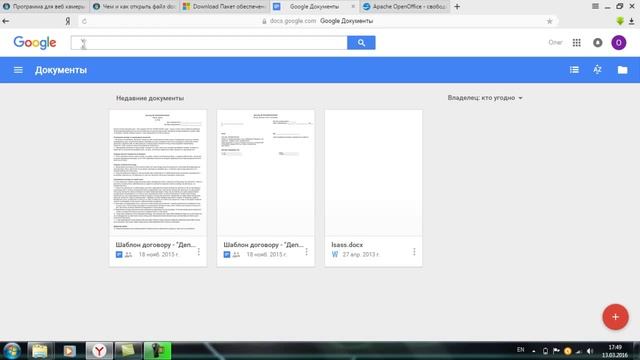Click the Google logo
This screenshot has height=360, width=640.
click(x=35, y=42)
